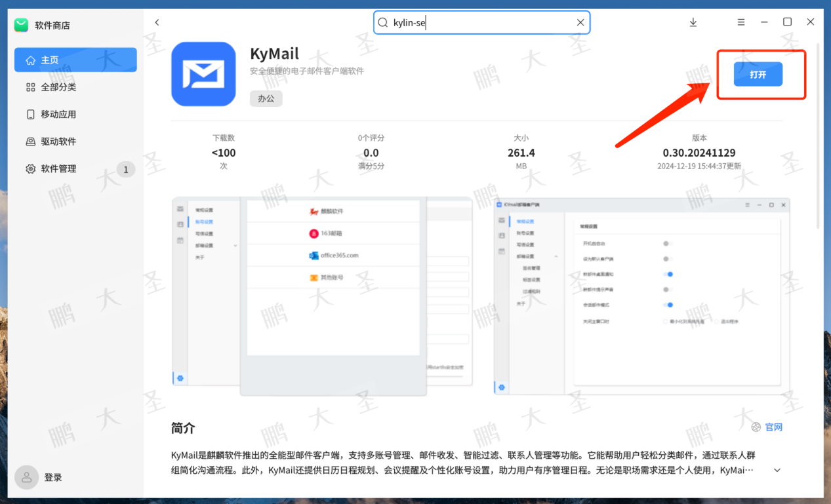Open the first KyMail screenshot
This screenshot has height=504, width=831.
[322, 296]
